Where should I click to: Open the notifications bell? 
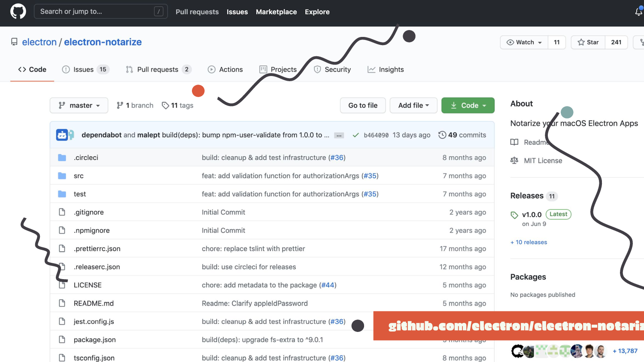tap(639, 12)
